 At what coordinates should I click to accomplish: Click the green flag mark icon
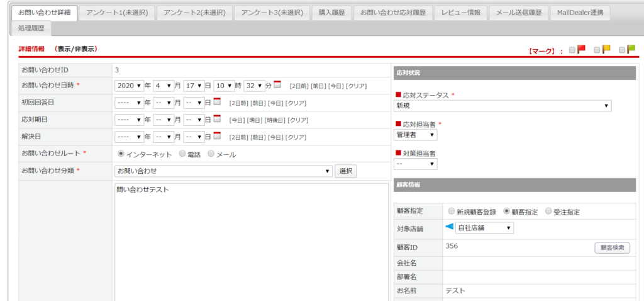tap(631, 50)
